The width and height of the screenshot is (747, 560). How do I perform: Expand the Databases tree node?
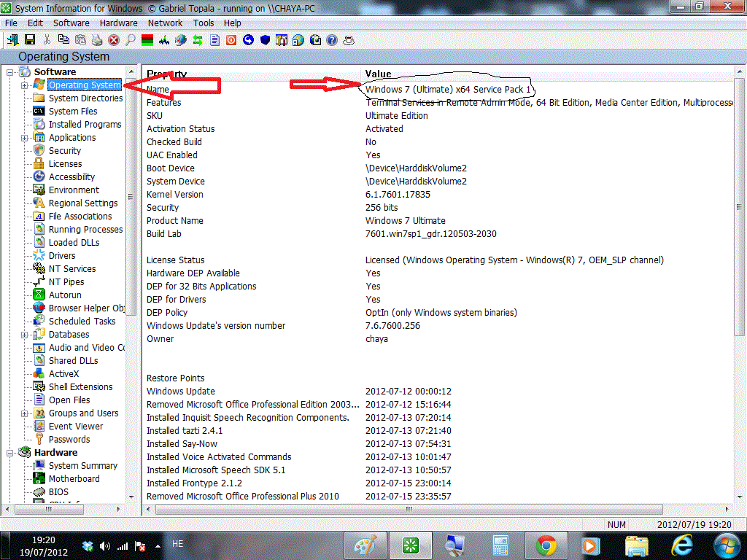(24, 335)
